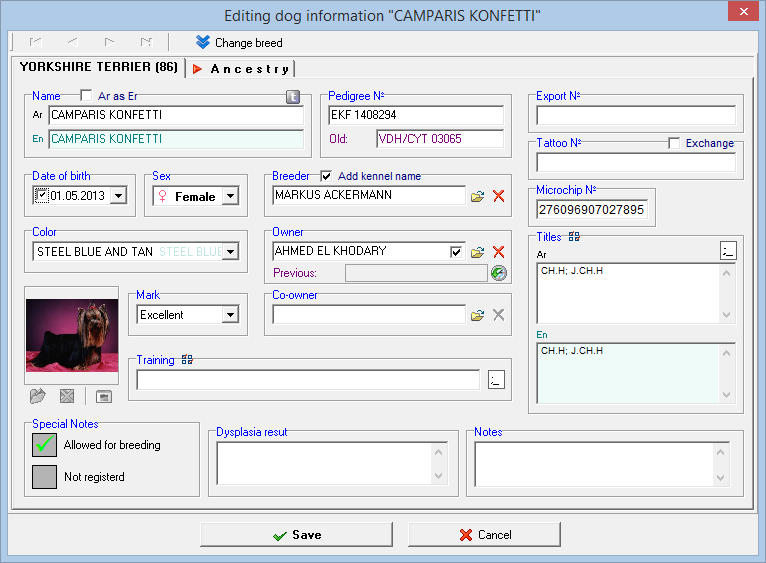Click the transliterate 't' icon in Name

point(293,97)
